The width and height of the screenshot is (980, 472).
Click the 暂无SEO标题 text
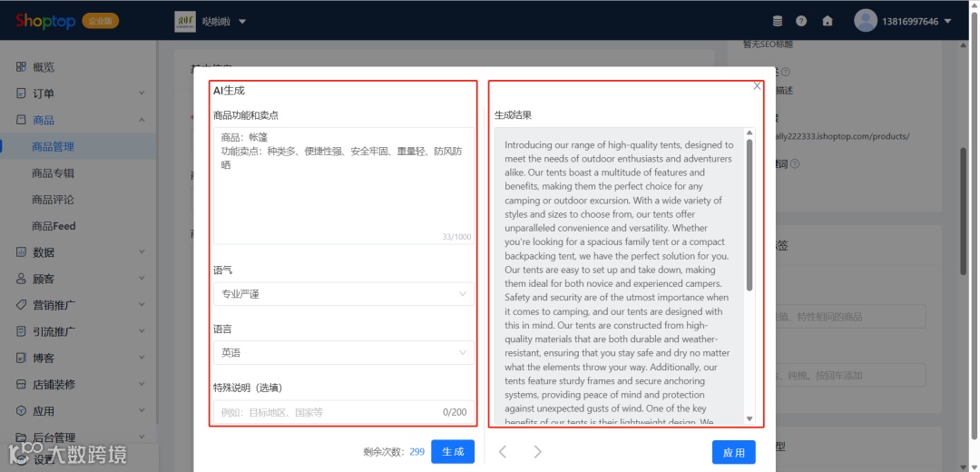click(768, 44)
